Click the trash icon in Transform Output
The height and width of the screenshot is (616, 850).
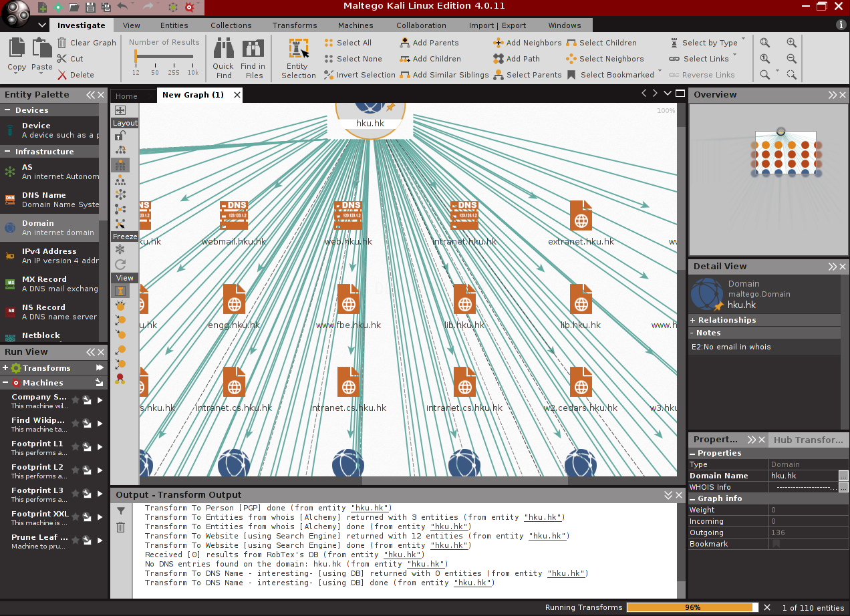[x=120, y=527]
